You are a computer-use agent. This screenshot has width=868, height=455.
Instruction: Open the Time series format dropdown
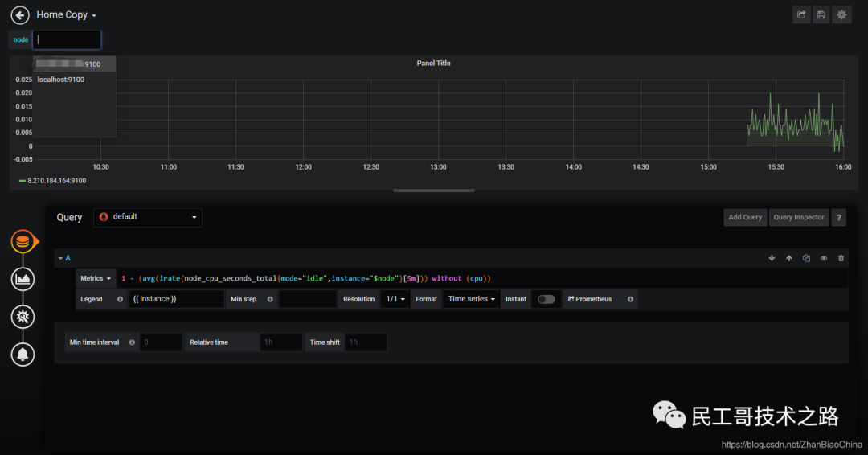(x=471, y=299)
